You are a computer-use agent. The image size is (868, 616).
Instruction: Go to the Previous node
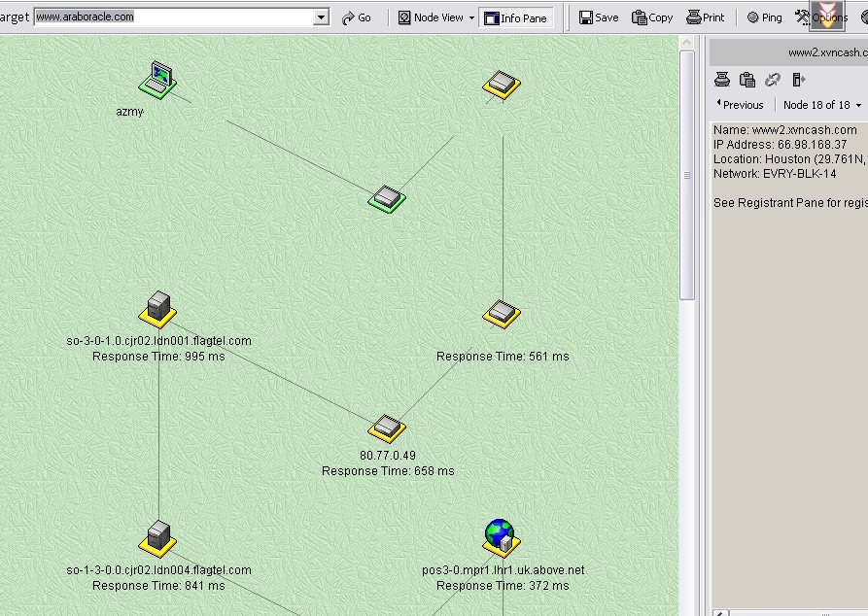click(x=739, y=105)
